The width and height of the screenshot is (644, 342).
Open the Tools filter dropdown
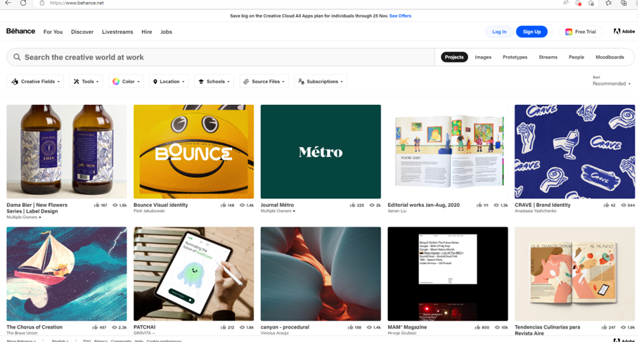[86, 82]
